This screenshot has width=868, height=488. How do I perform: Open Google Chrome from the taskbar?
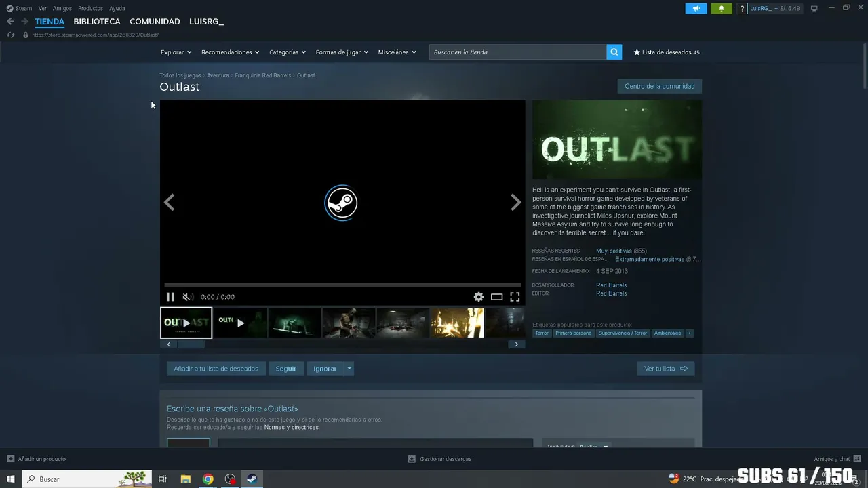(208, 479)
